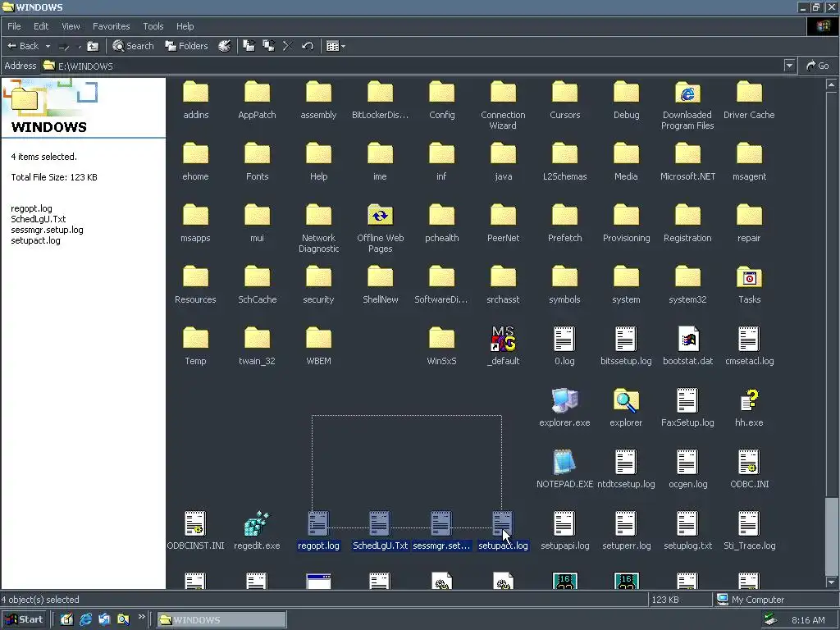The width and height of the screenshot is (840, 630).
Task: Click the vertical scrollbar up arrow
Action: tap(831, 84)
